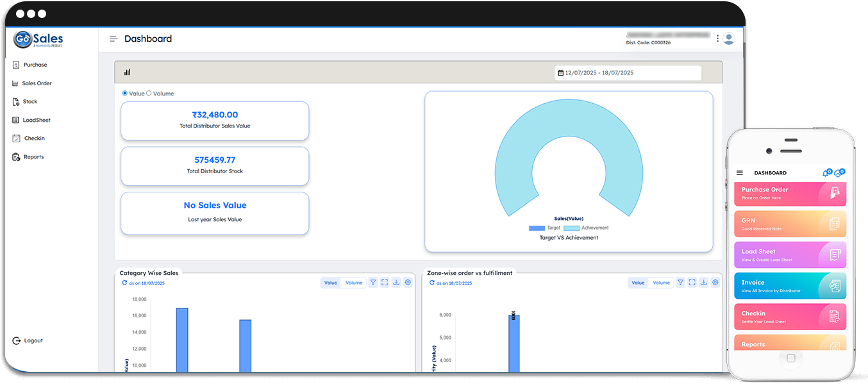This screenshot has width=868, height=384.
Task: Open Purchase Order tile on phone
Action: pyautogui.click(x=790, y=194)
